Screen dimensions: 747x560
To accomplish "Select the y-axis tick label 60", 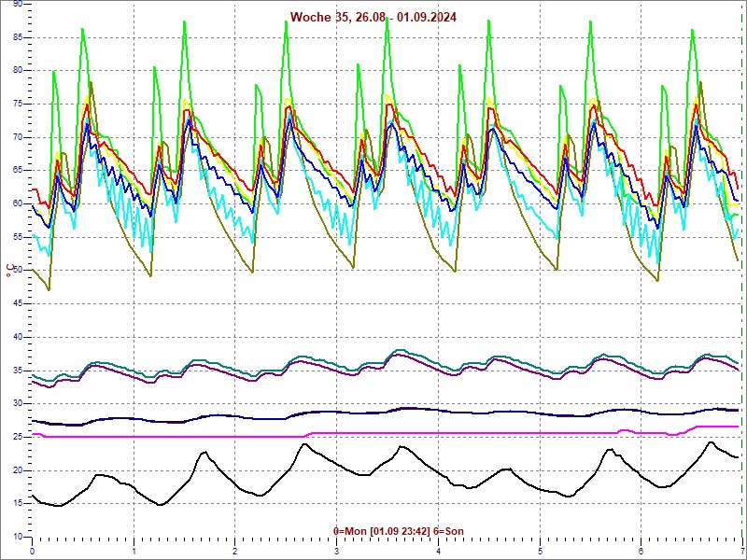I will coord(17,203).
